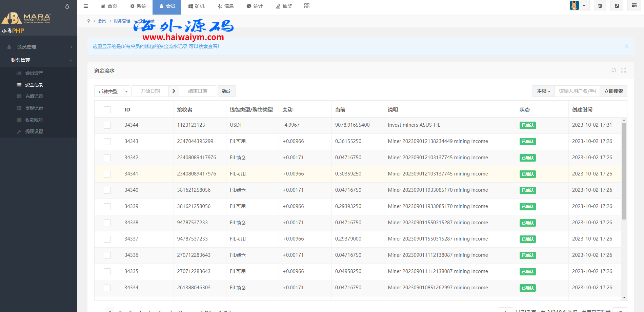Click the arrow between date fields
The image size is (644, 312).
click(x=174, y=91)
